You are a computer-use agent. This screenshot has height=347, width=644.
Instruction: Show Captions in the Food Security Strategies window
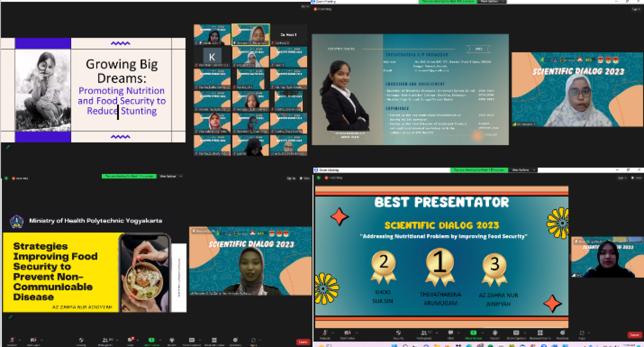click(192, 341)
